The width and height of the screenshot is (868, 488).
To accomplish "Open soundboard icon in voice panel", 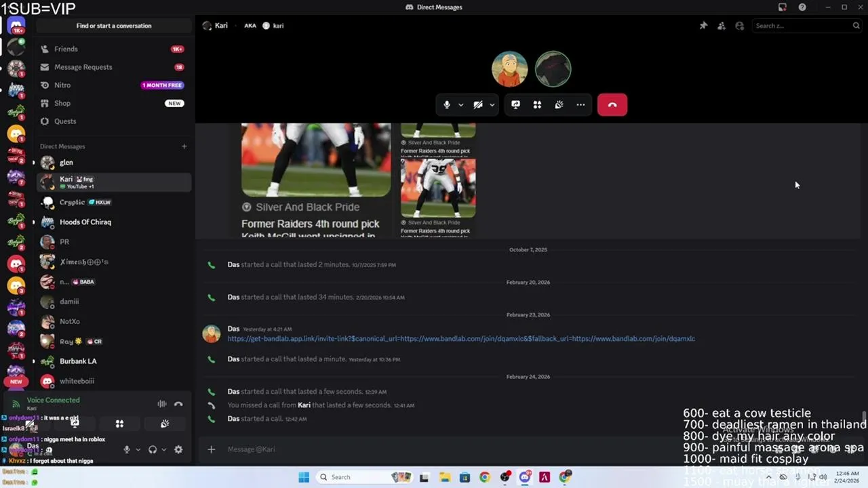I will tap(164, 424).
